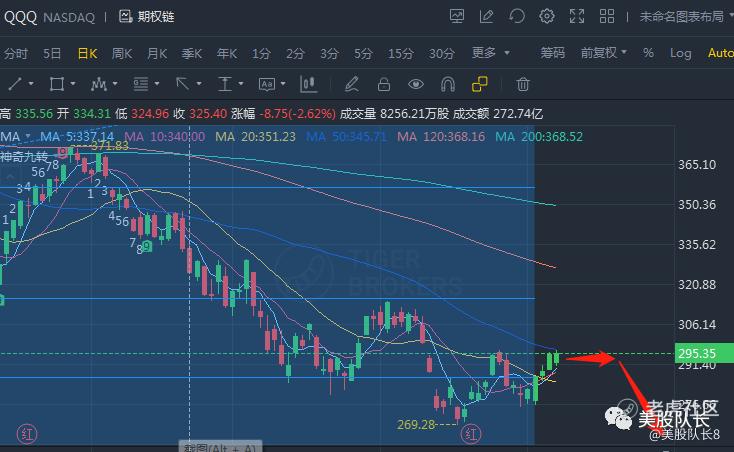Image resolution: width=734 pixels, height=452 pixels.
Task: Toggle the Log scale option
Action: tap(680, 53)
